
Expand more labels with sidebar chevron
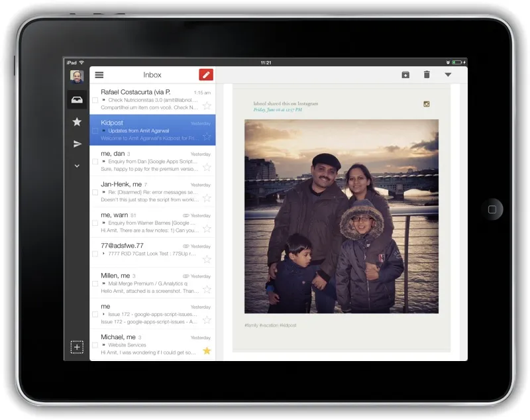point(77,166)
